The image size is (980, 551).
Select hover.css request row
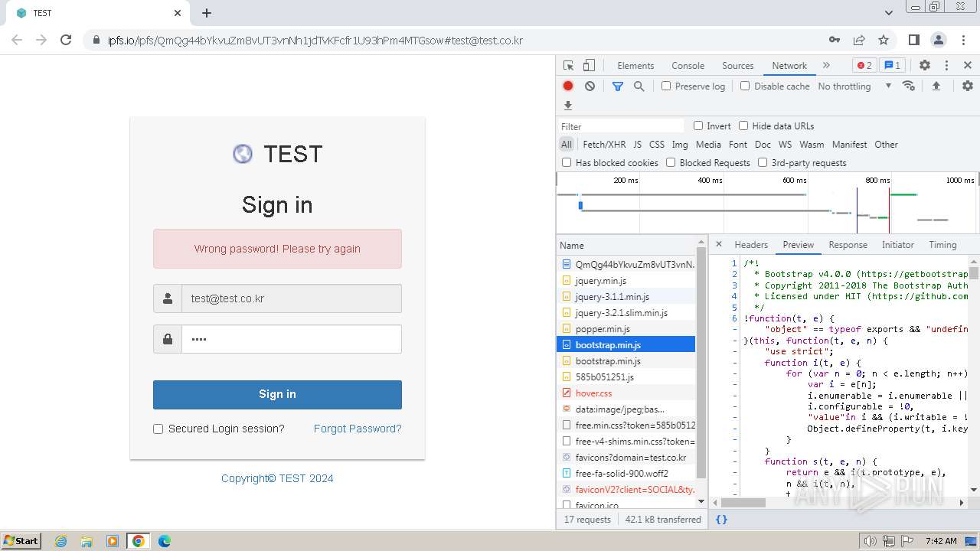click(x=626, y=393)
